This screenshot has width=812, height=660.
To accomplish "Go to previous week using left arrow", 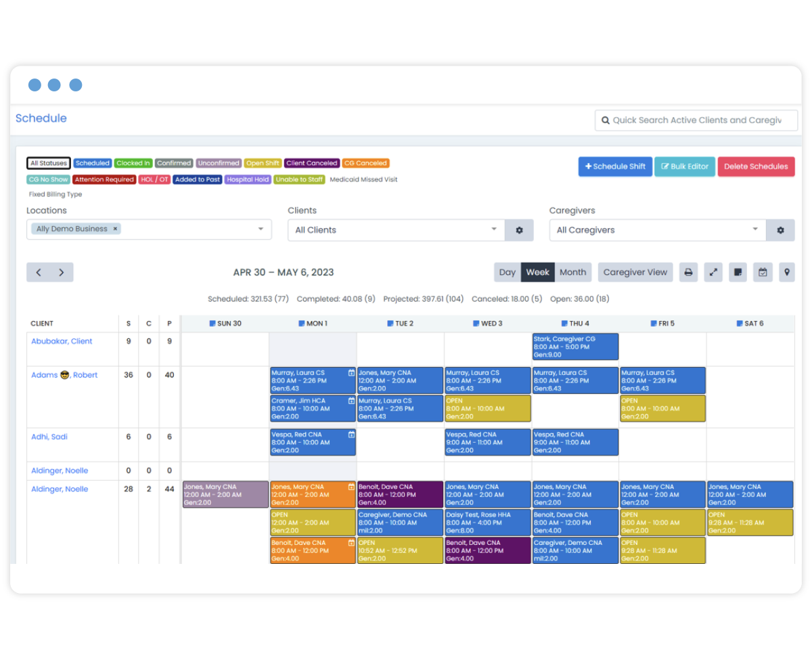I will pyautogui.click(x=39, y=272).
